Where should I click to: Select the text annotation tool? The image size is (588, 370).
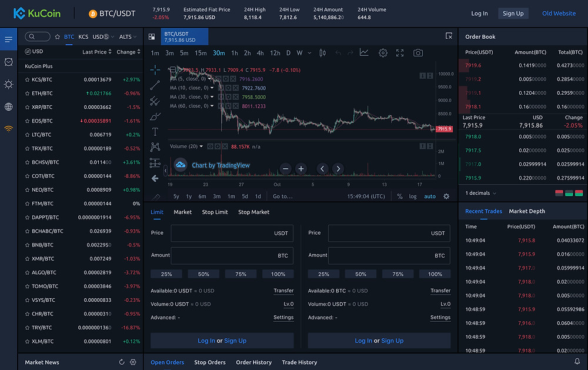pyautogui.click(x=155, y=132)
